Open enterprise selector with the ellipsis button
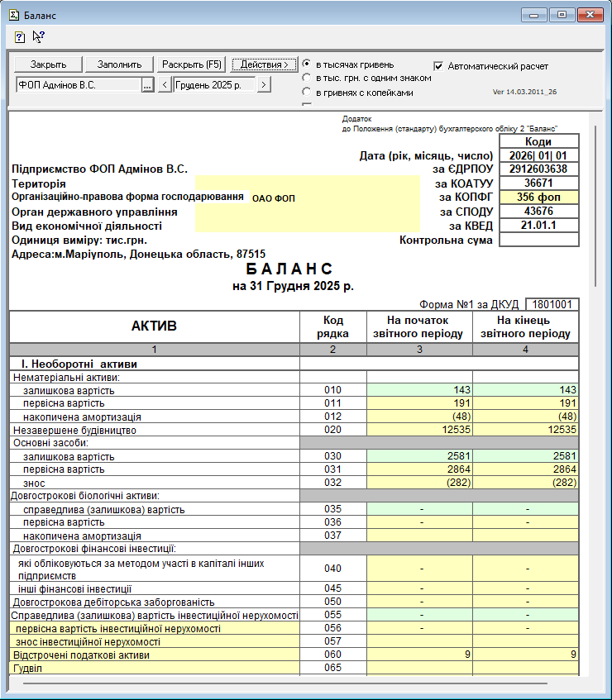 click(147, 85)
